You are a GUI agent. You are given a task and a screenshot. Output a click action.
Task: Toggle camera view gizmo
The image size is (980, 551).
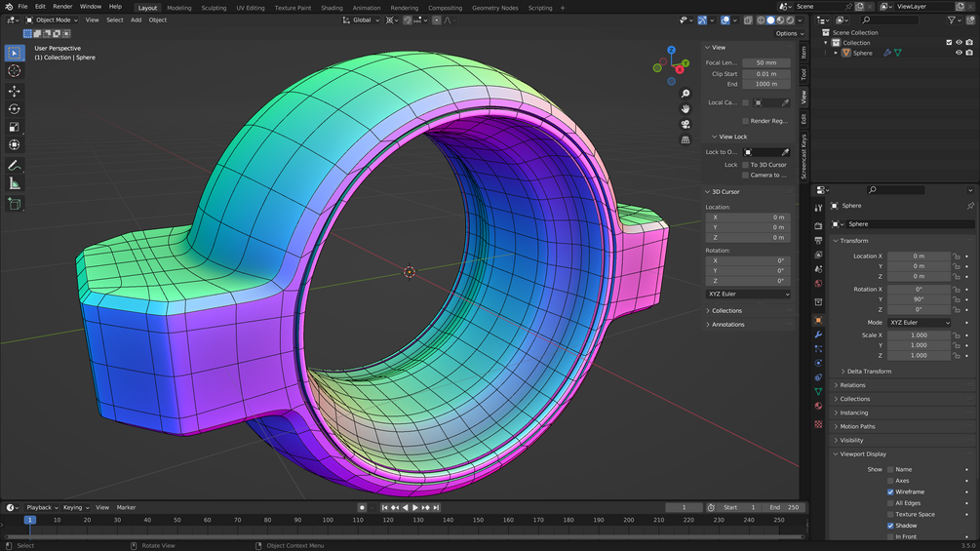point(686,124)
